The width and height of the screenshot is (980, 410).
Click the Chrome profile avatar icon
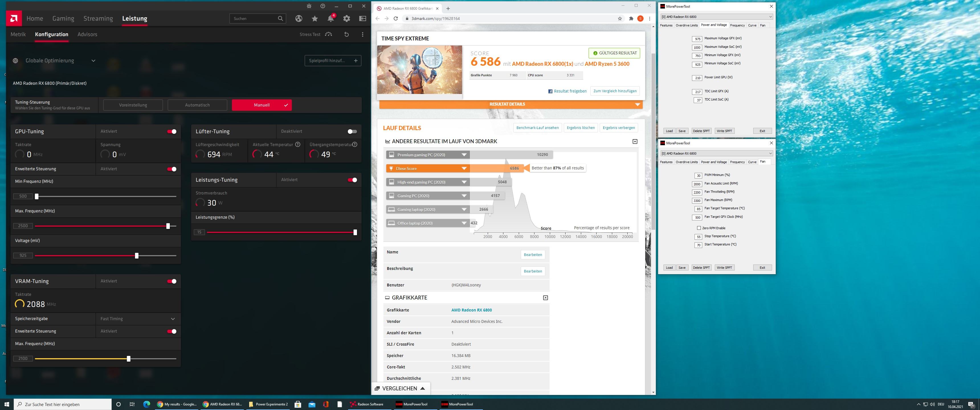(640, 18)
